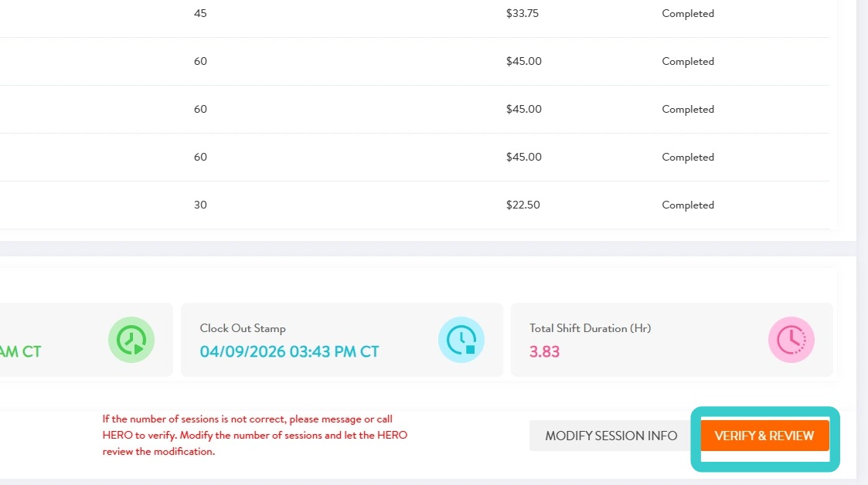Click the 60 duration in the middle $45.00 row
This screenshot has width=868, height=485.
tap(200, 109)
